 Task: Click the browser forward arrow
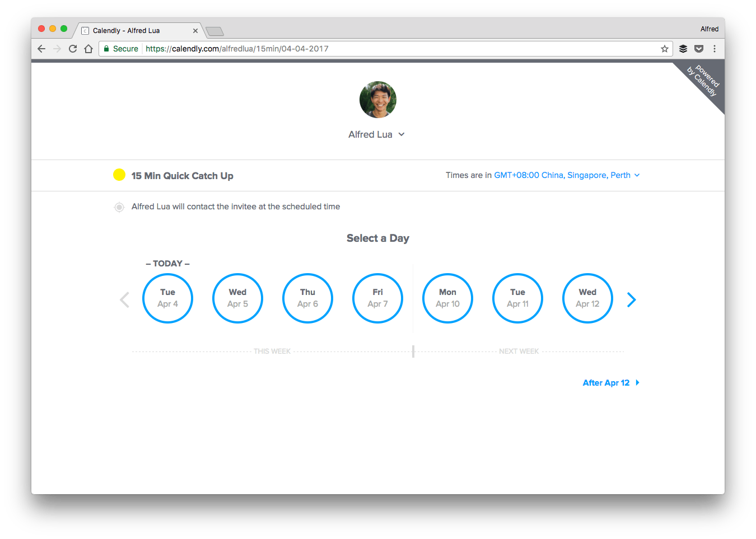[x=57, y=49]
